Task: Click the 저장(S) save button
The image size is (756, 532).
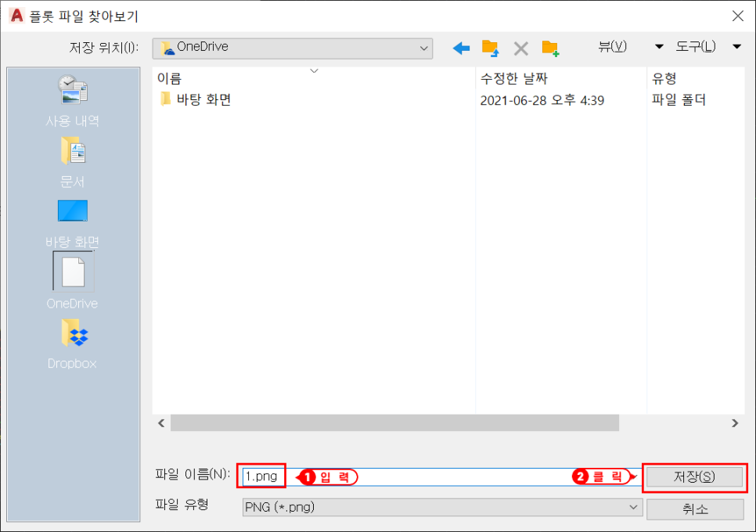Action: click(x=694, y=477)
